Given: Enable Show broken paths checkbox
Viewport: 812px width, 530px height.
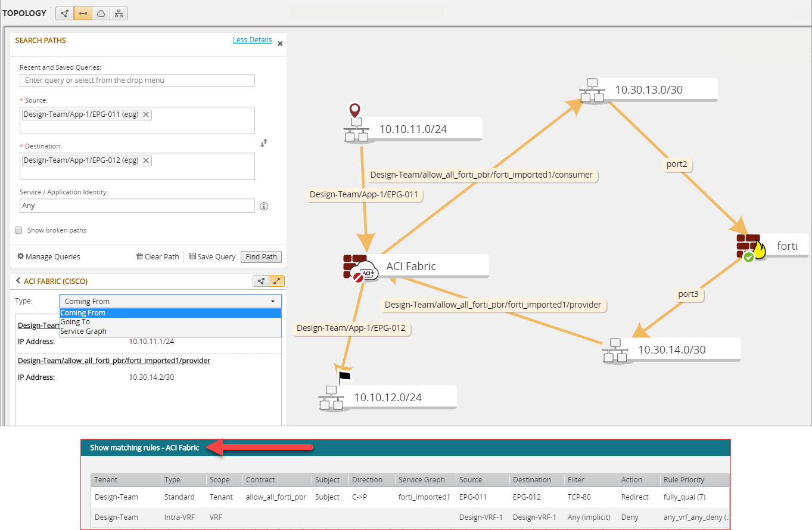Looking at the screenshot, I should pos(18,230).
